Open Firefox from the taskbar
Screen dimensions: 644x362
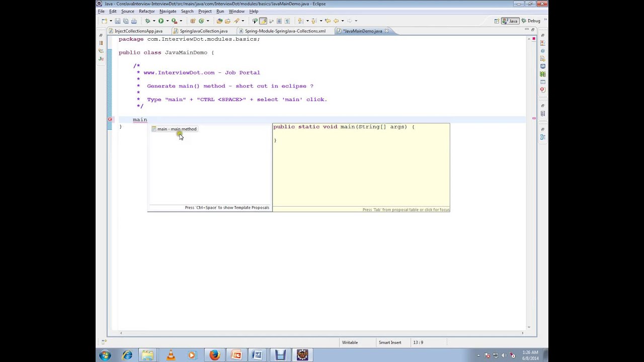tap(214, 355)
